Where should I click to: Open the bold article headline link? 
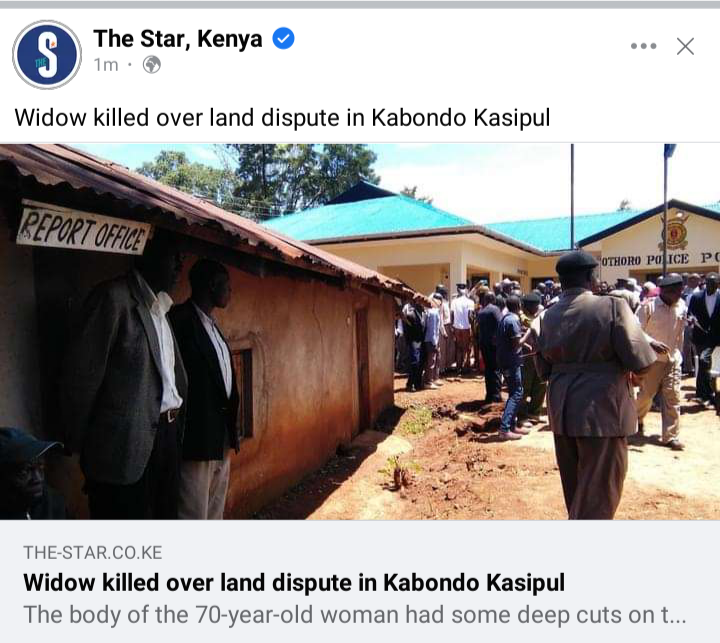[294, 582]
